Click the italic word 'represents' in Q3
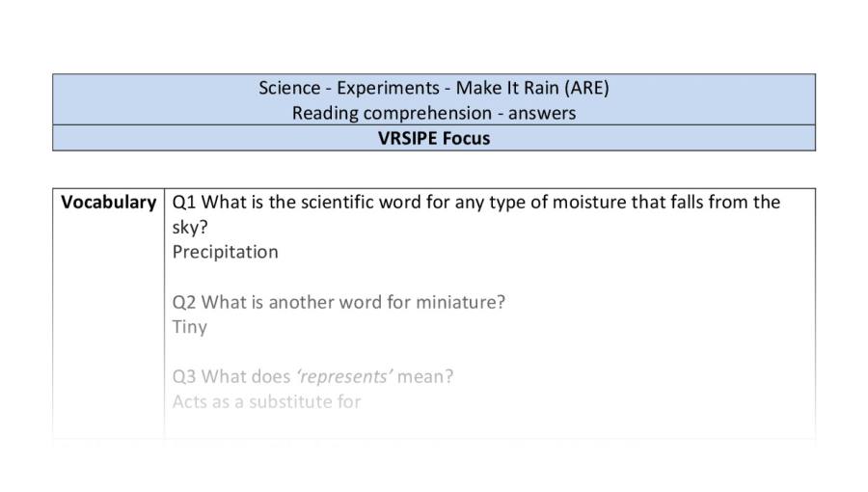This screenshot has width=868, height=492. 344,377
